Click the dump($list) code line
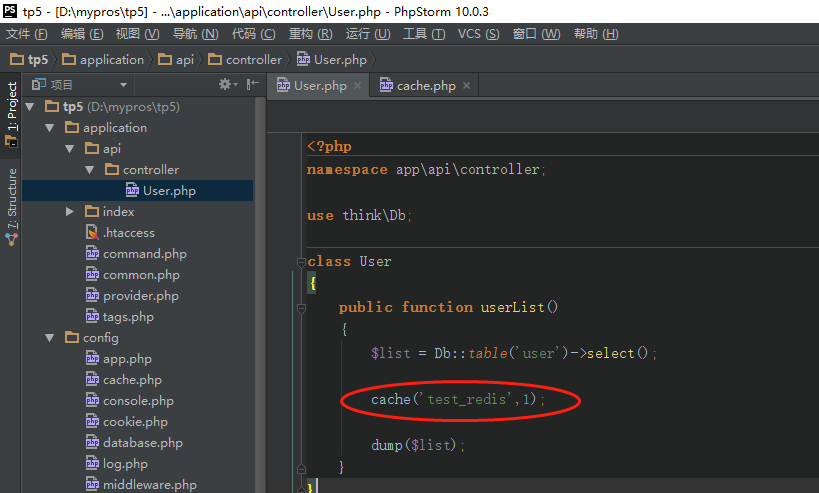Screen dimensions: 819x493 [418, 445]
